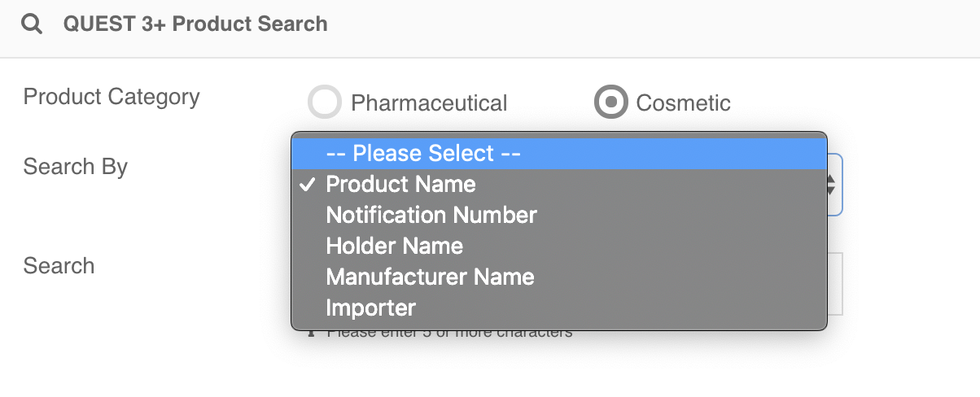This screenshot has width=980, height=397.
Task: Click the Pharmaceutical label text
Action: [x=429, y=103]
